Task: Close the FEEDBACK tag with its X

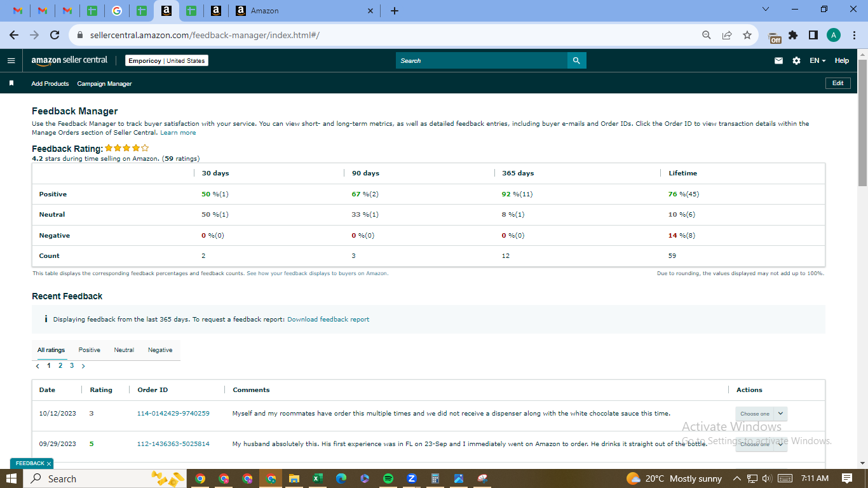Action: pyautogui.click(x=48, y=464)
